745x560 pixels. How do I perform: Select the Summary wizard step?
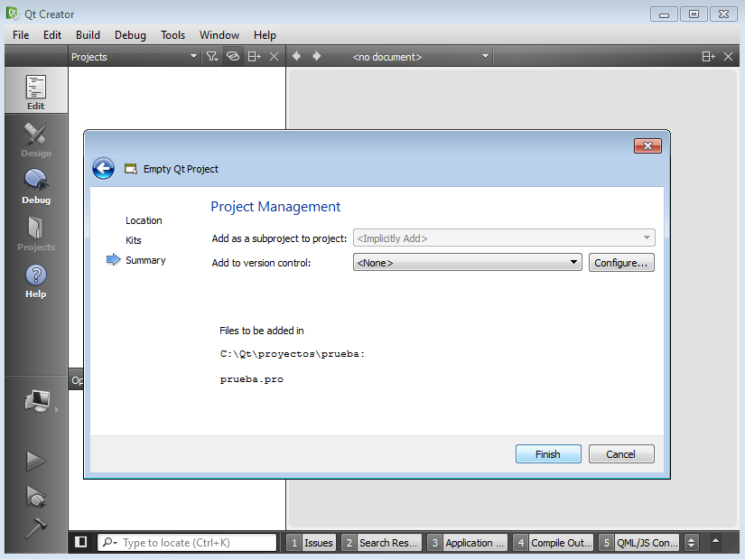pyautogui.click(x=145, y=260)
